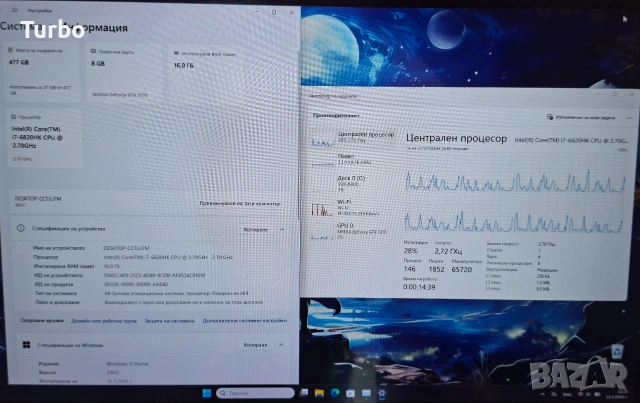The image size is (640, 403).
Task: Open Task Manager more options ellipsis
Action: pos(629,118)
